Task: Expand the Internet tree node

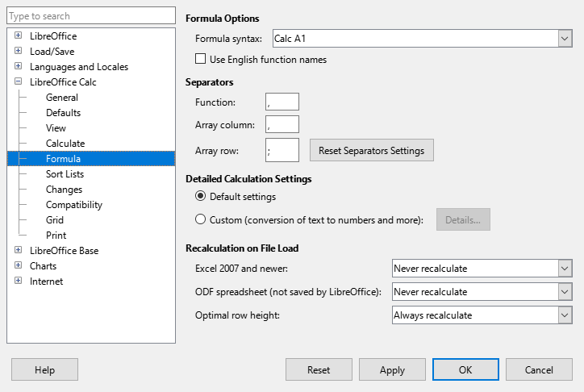Action: 19,281
